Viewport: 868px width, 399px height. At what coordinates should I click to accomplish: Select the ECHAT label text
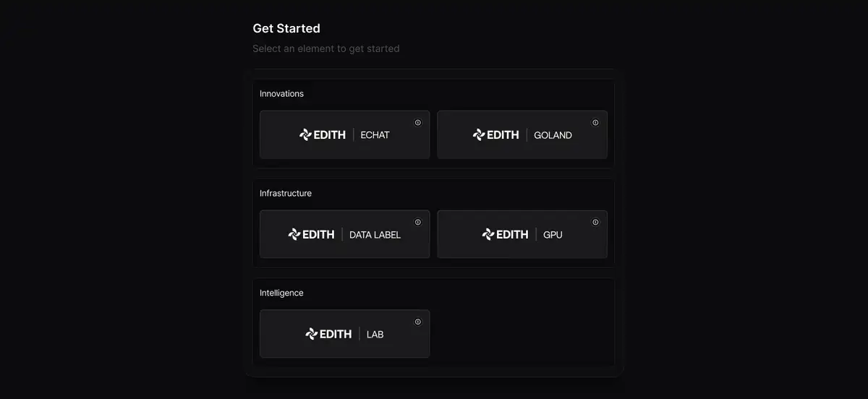coord(375,135)
